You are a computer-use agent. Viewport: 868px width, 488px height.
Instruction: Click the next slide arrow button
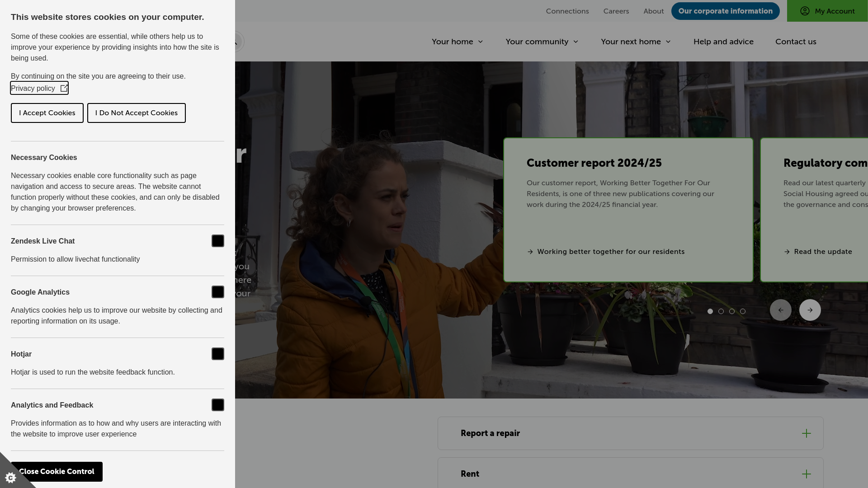(810, 310)
